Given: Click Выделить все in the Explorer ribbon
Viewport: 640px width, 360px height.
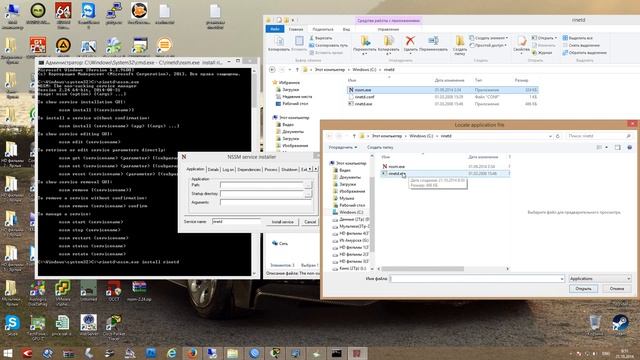Looking at the screenshot, I should [578, 38].
